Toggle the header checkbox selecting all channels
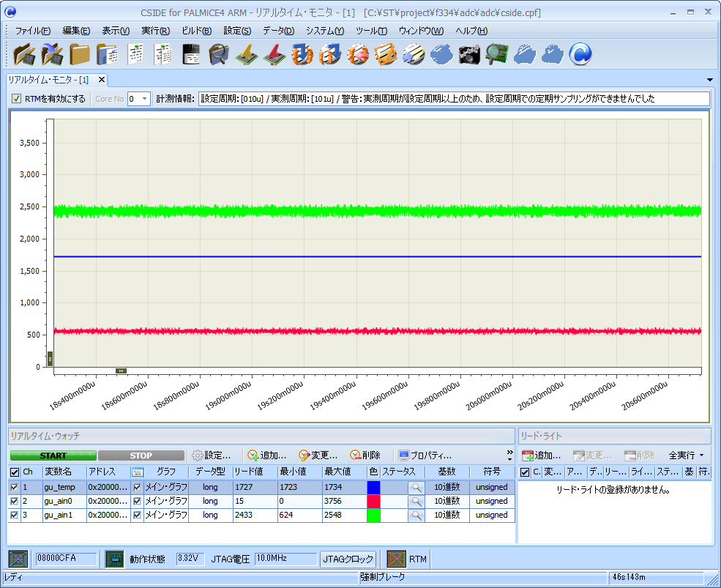 pos(15,472)
